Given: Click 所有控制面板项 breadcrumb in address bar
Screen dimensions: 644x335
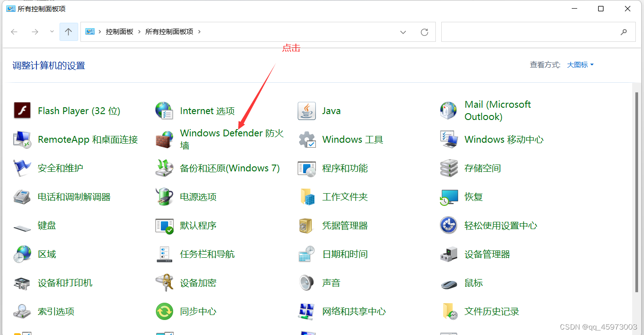Looking at the screenshot, I should (x=169, y=32).
